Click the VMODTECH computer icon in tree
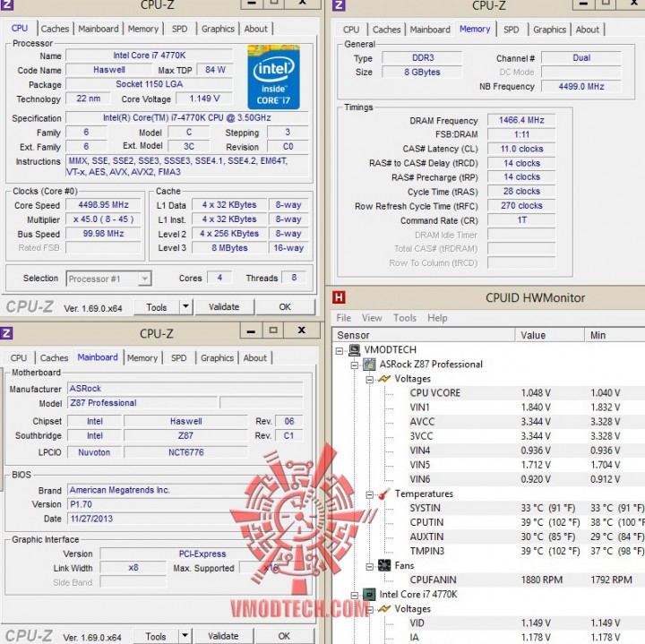This screenshot has width=645, height=644. pos(354,350)
